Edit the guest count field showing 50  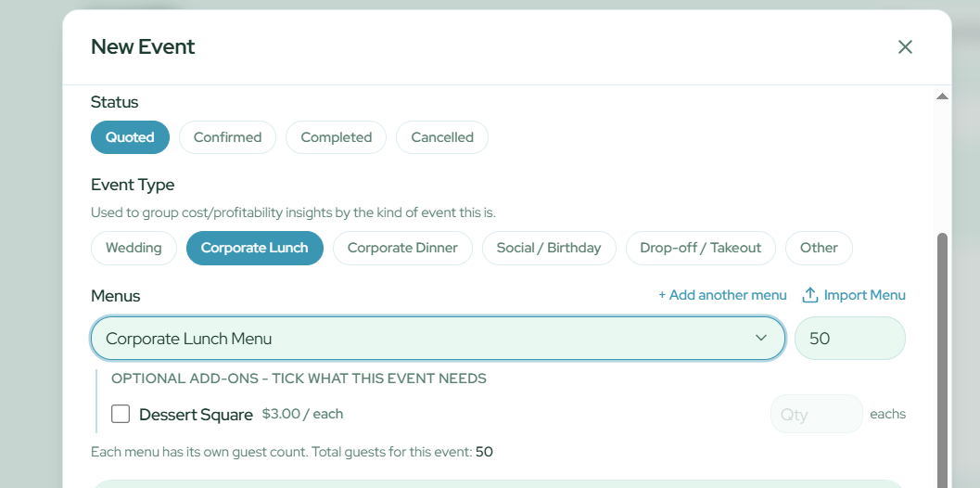[x=850, y=339]
